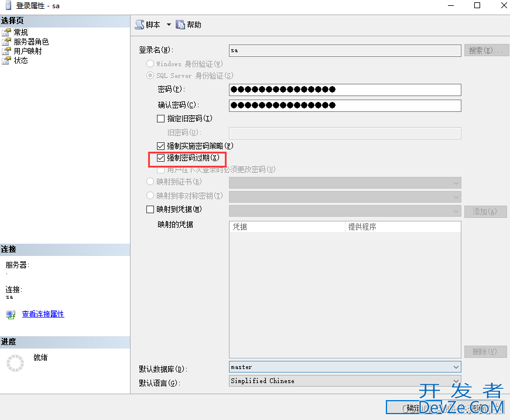
Task: Click the 选择页 section header
Action: pos(65,21)
